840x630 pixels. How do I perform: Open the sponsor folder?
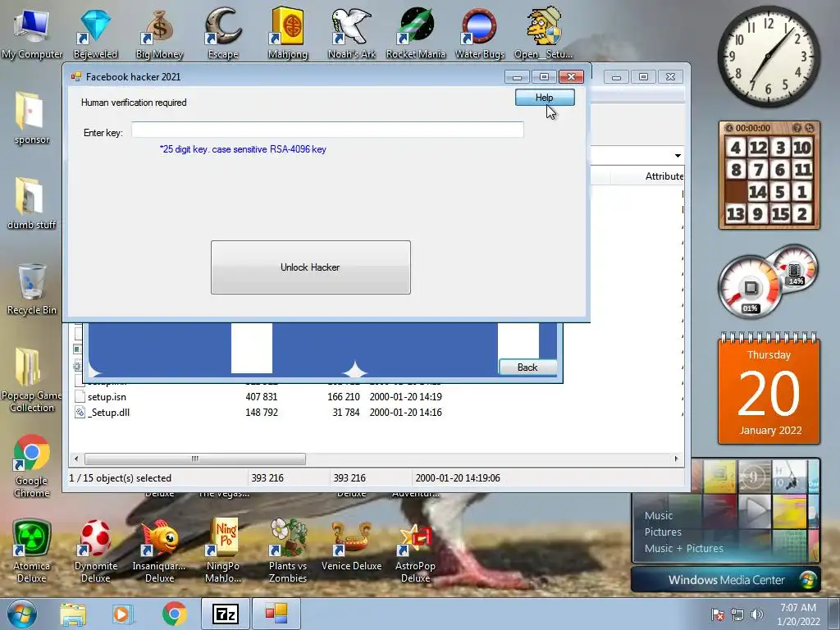point(32,118)
